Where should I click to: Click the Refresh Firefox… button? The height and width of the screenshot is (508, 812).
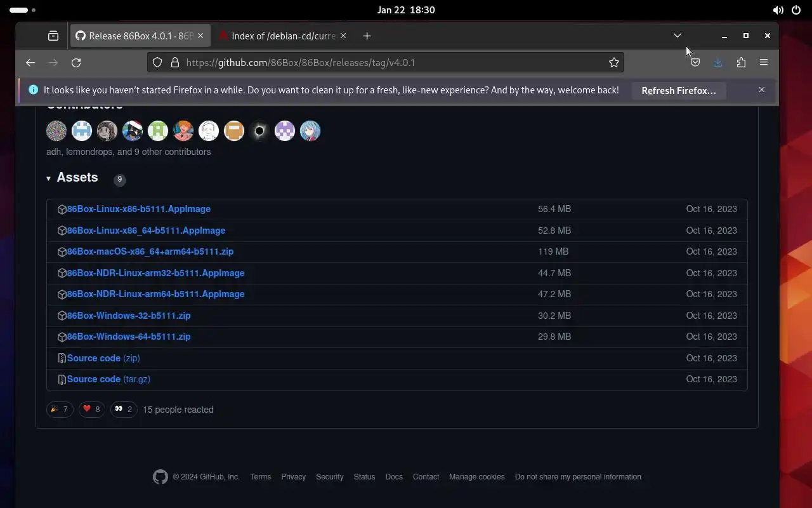click(x=678, y=90)
